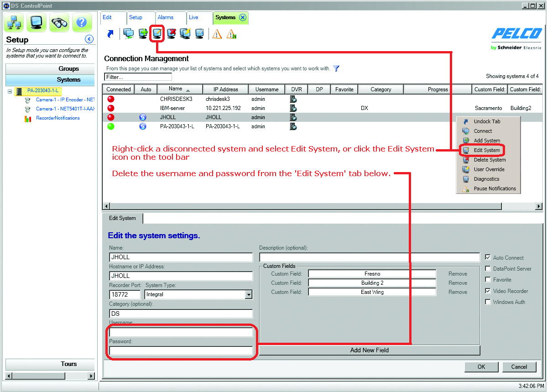Viewport: 547px width, 392px height.
Task: Switch to the Alarms tab
Action: tap(166, 17)
